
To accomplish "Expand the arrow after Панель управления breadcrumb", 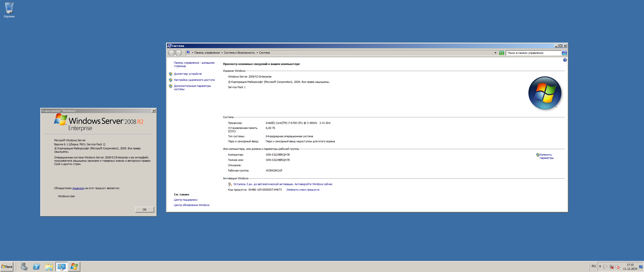I will [x=222, y=53].
